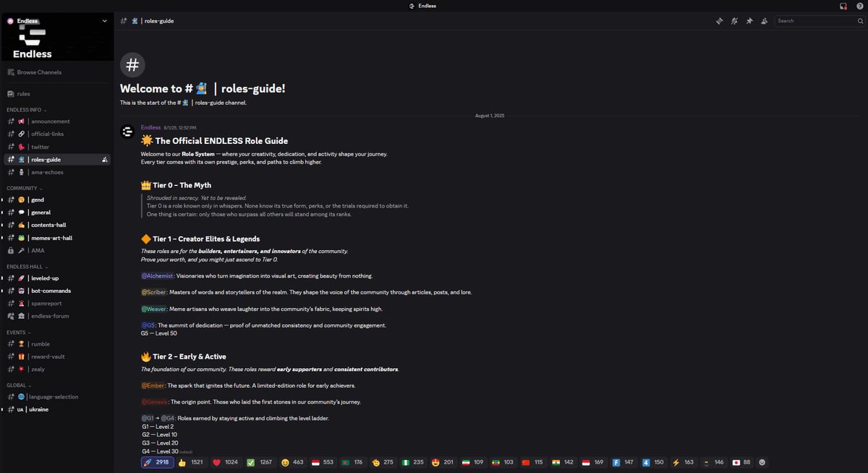Image resolution: width=868 pixels, height=473 pixels.
Task: Open the ukraine channel
Action: [57, 409]
